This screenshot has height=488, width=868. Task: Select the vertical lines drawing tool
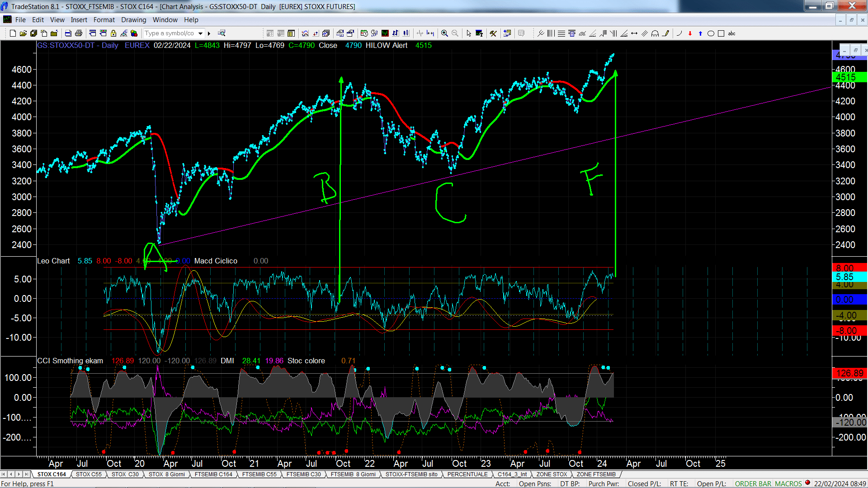click(551, 33)
